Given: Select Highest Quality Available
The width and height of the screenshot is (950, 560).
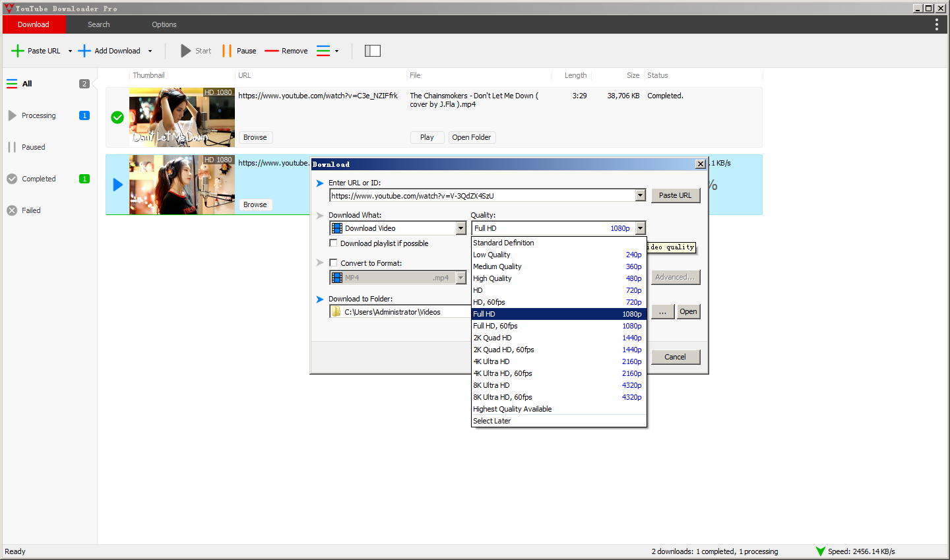Looking at the screenshot, I should [559, 409].
